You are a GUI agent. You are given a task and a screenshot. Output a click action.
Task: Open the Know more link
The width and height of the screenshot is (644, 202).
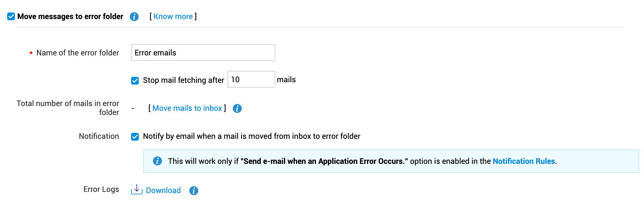173,16
